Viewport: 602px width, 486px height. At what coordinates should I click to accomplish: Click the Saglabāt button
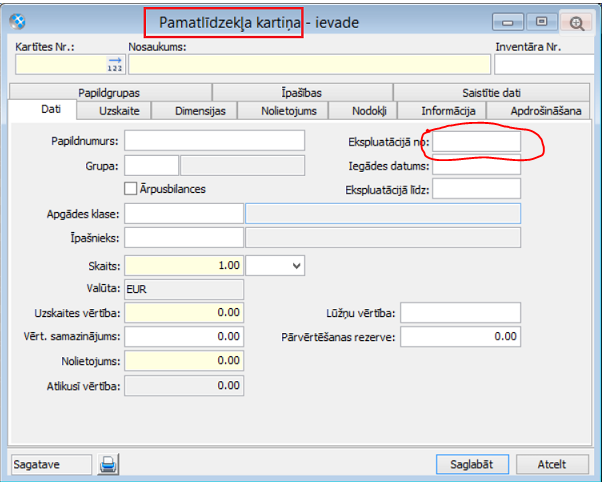click(472, 464)
